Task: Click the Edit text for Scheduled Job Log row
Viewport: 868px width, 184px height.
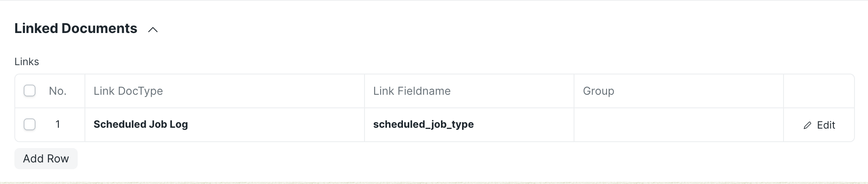Action: pyautogui.click(x=826, y=125)
